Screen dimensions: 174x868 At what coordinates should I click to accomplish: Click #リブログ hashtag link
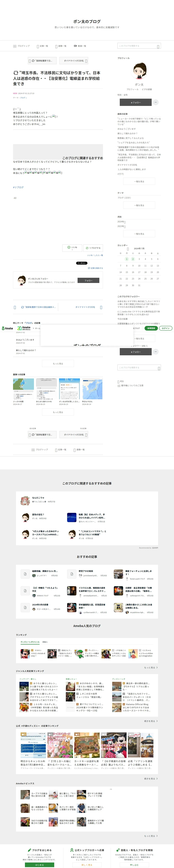(18, 187)
